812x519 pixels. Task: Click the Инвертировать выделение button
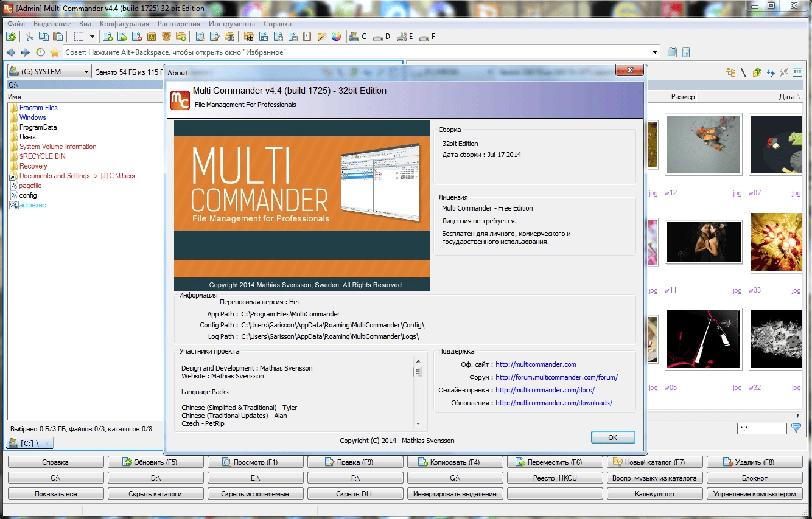(455, 494)
